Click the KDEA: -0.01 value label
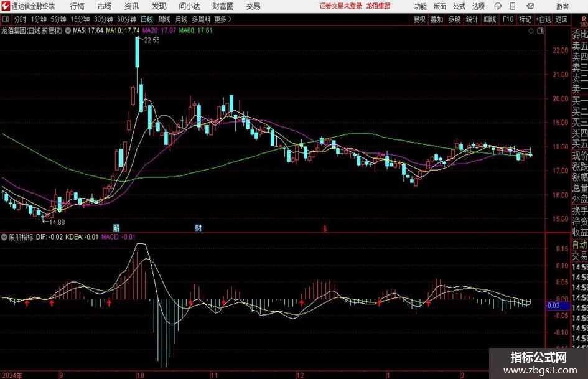 82,236
